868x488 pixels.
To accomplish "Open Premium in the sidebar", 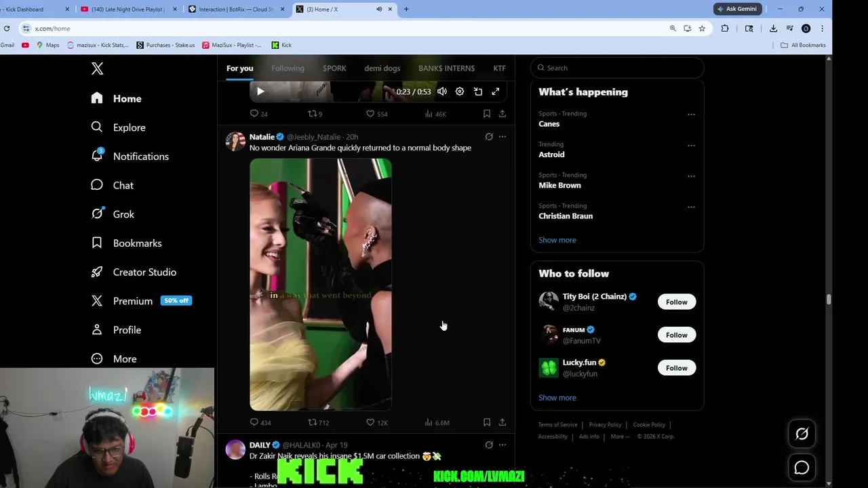I will click(x=142, y=301).
